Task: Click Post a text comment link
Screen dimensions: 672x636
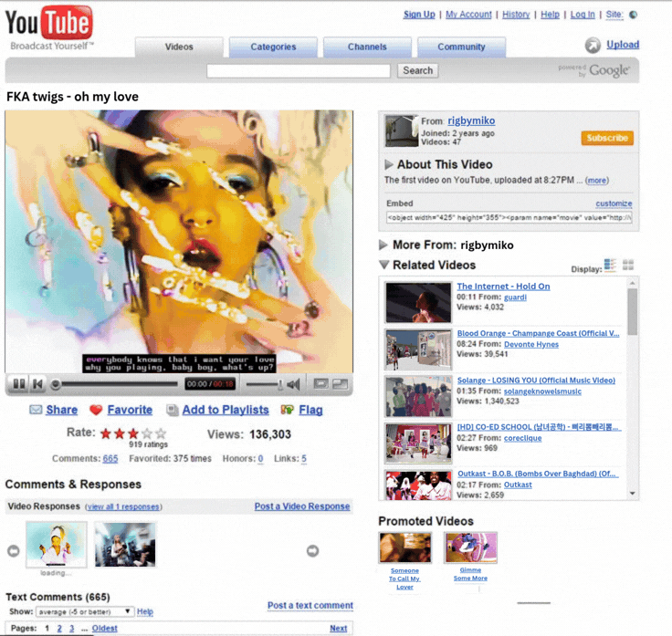Action: [310, 605]
